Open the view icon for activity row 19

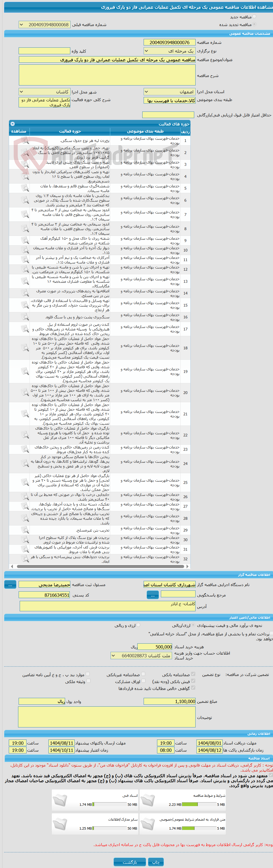click(25, 371)
